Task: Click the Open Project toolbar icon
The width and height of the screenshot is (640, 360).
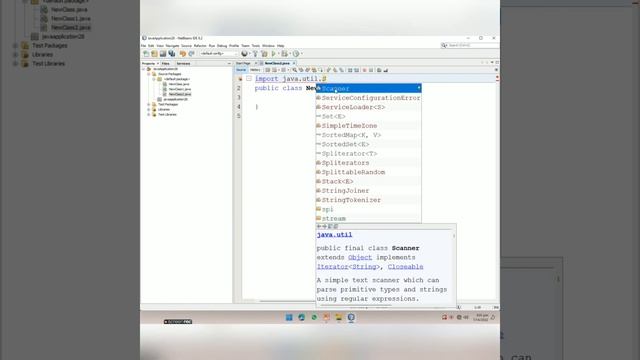Action: [x=163, y=53]
